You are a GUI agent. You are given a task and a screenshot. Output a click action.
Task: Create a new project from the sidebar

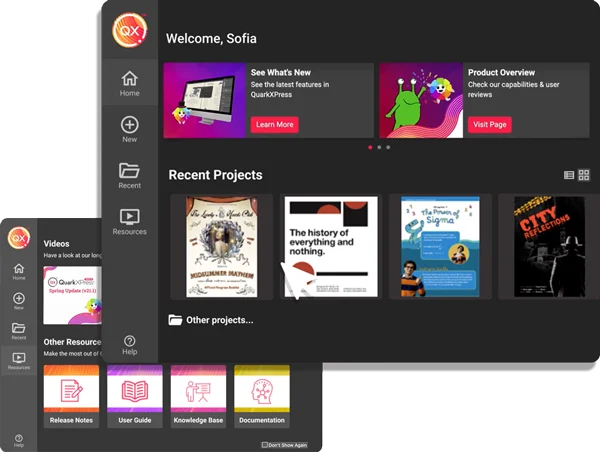click(129, 129)
